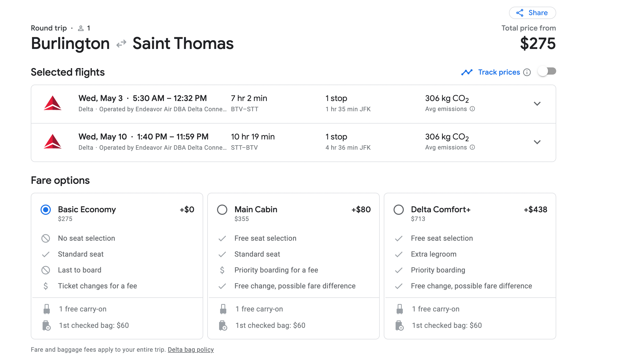Select the Main Cabin fare radio
The width and height of the screenshot is (627, 364).
(222, 210)
